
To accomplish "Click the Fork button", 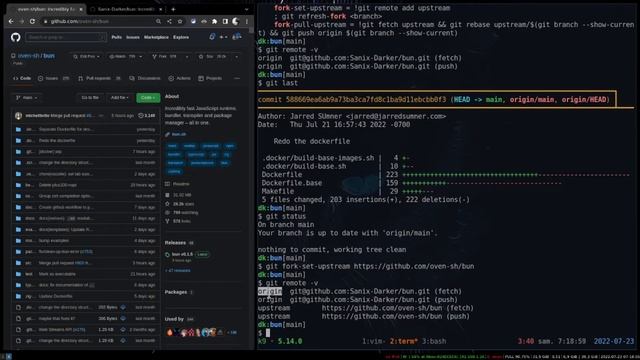I will [x=165, y=57].
